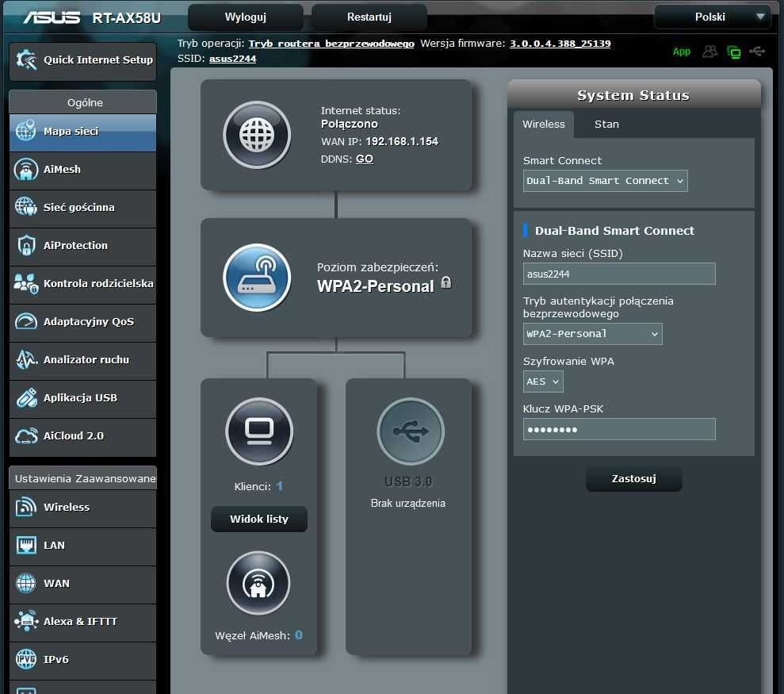Click the Klienci computer icon
This screenshot has width=784, height=694.
point(259,431)
